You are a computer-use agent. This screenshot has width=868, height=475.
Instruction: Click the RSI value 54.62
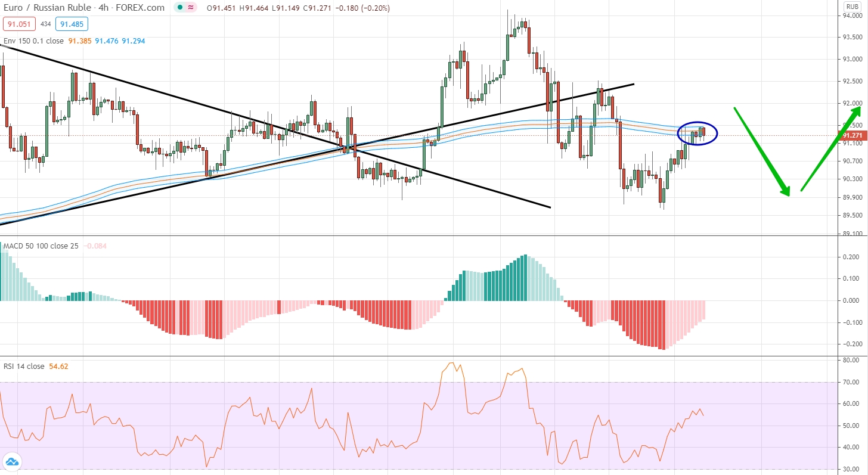click(x=58, y=366)
